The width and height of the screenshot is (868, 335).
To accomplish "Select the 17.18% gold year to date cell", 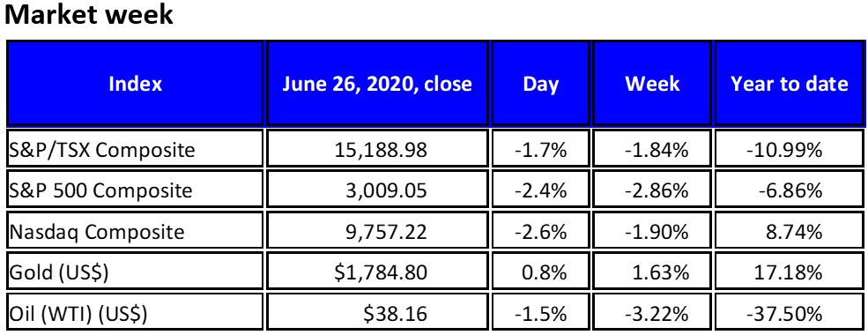I will point(790,272).
